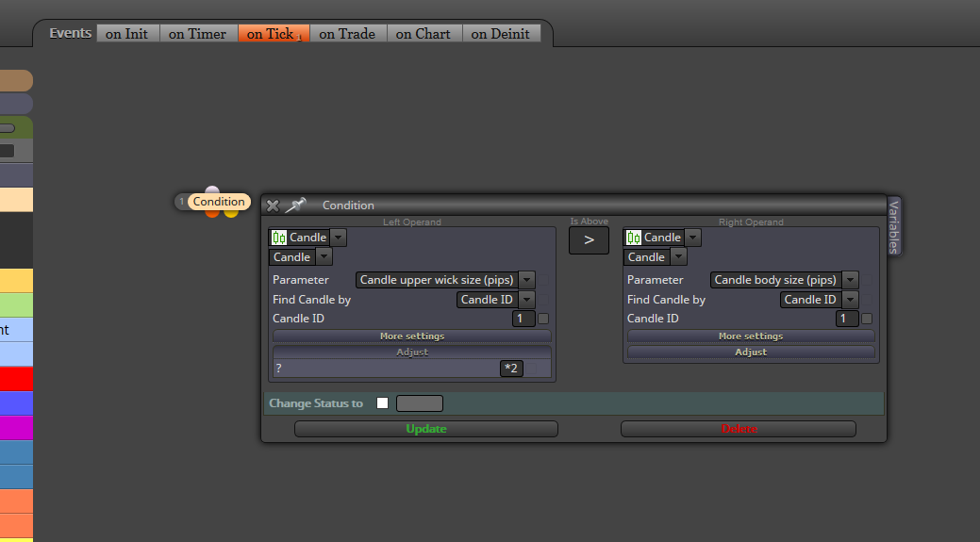Click the ? label in Adjust row

[x=279, y=369]
